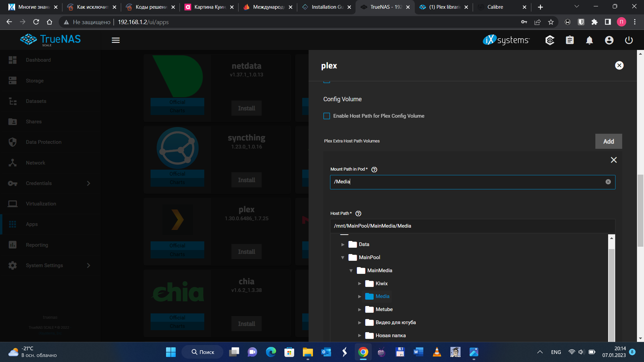Select the Kiwix folder in tree
The height and width of the screenshot is (362, 644).
pyautogui.click(x=377, y=284)
